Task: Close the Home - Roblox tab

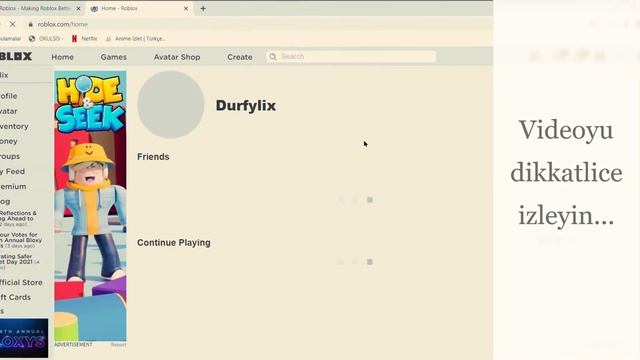Action: 186,8
